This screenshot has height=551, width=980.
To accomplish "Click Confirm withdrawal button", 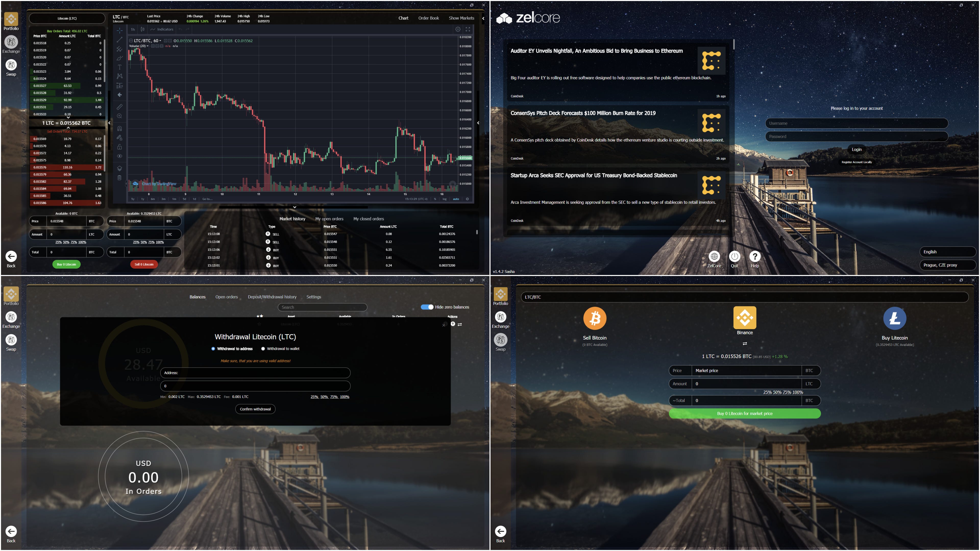I will point(255,409).
